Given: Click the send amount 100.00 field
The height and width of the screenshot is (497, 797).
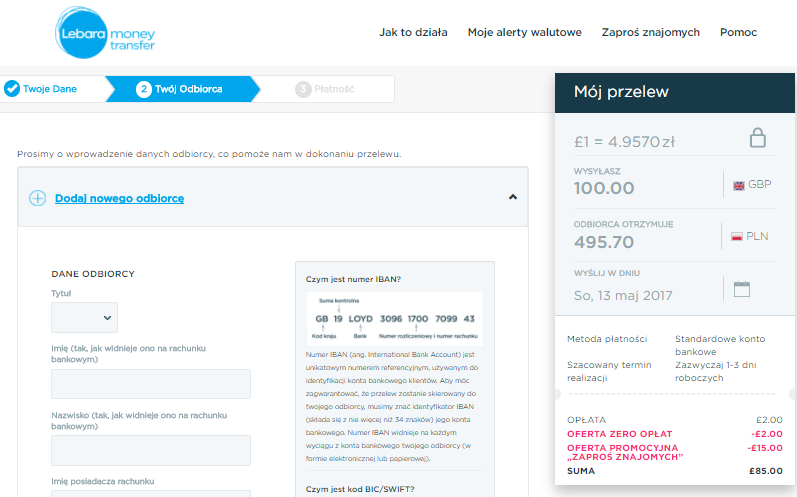Looking at the screenshot, I should [604, 189].
